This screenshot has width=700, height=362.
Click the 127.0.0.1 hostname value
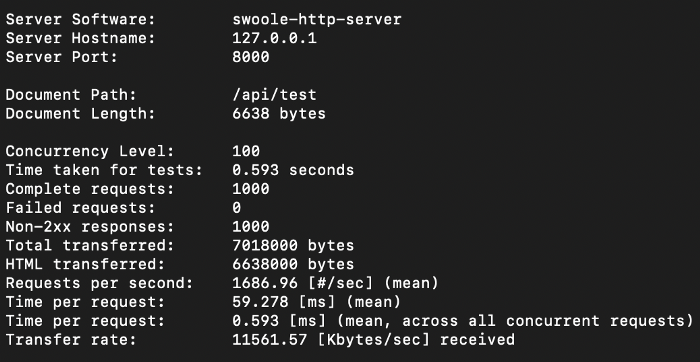pos(275,38)
